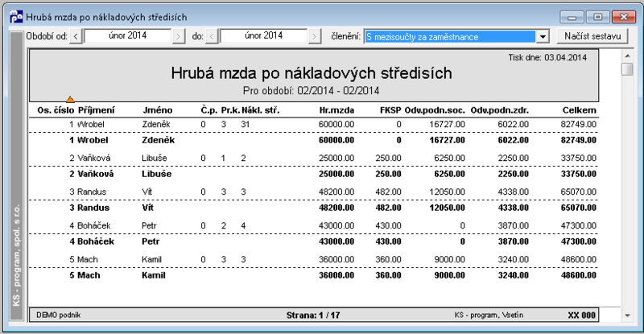Step 'do' period back one month
Screen dimensions: 644x334
212,36
